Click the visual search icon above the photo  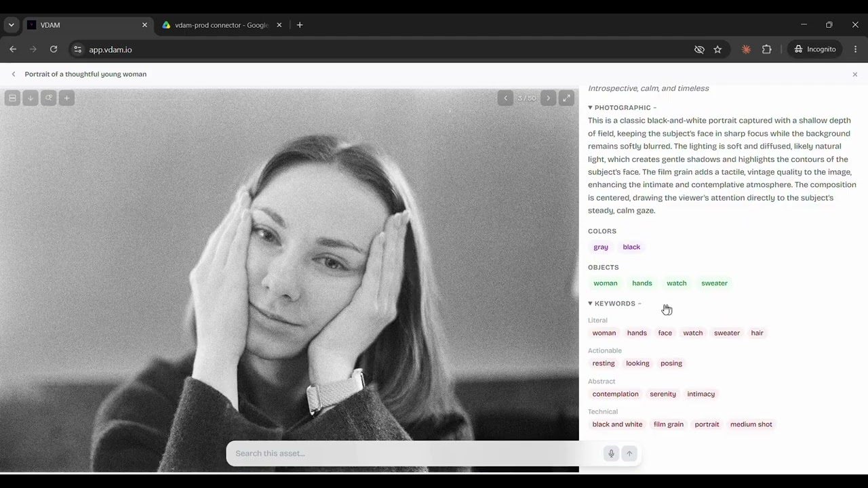49,98
